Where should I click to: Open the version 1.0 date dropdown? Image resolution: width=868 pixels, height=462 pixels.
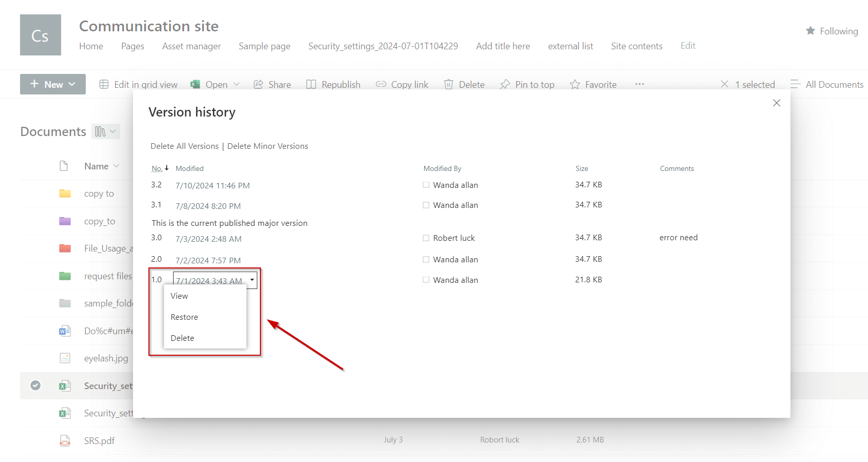[x=252, y=280]
